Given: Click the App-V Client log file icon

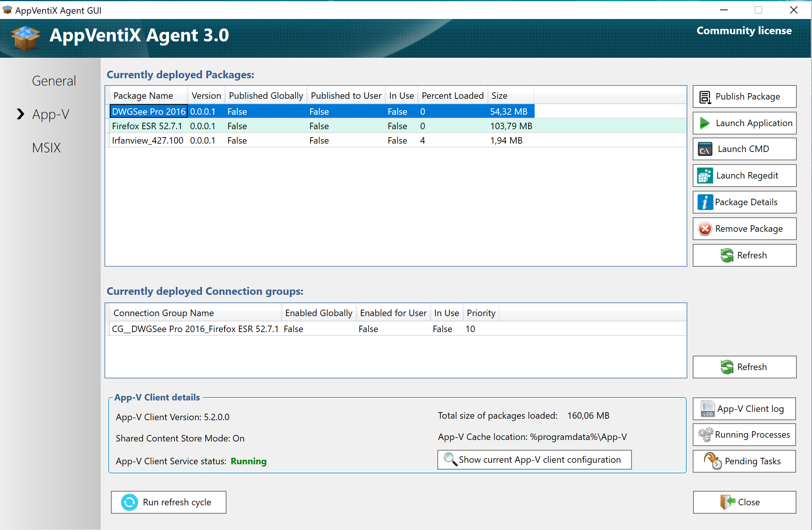Looking at the screenshot, I should click(x=707, y=409).
